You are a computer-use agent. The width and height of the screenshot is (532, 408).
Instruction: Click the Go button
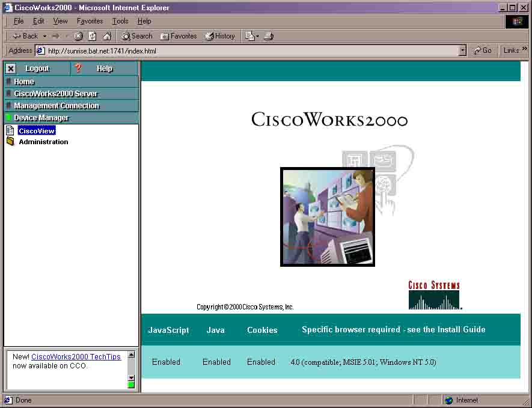pos(483,50)
